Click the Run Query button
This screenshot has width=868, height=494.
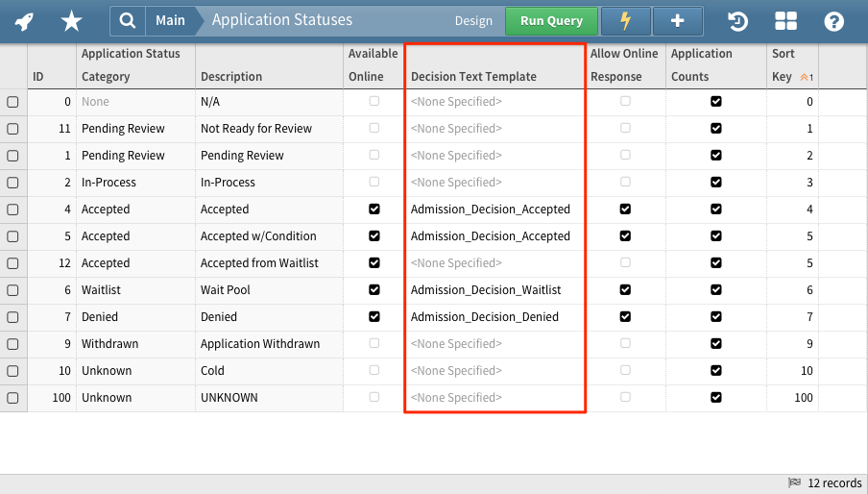(551, 21)
